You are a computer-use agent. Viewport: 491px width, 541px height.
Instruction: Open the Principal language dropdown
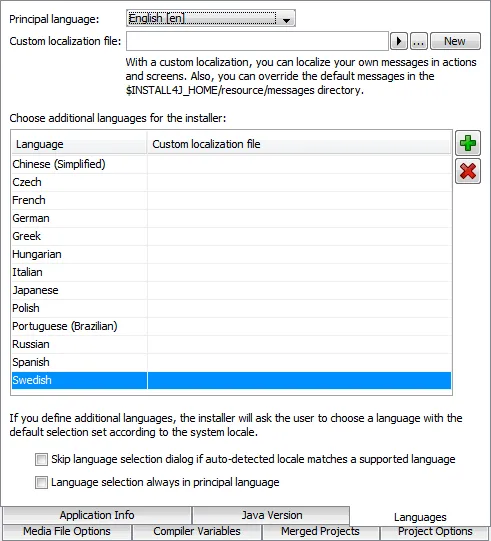coord(210,18)
